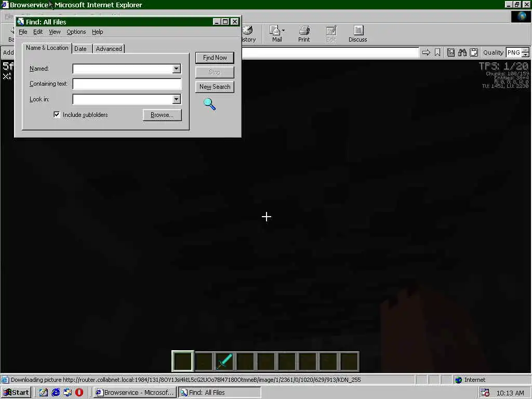The width and height of the screenshot is (532, 399).
Task: Click the Internet Explorer address bar field
Action: click(330, 52)
